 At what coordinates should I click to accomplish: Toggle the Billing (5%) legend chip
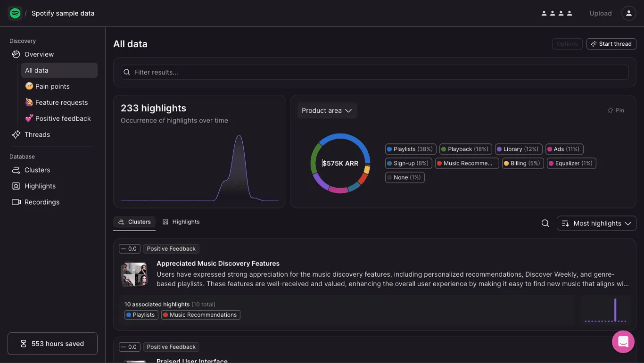coord(523,163)
